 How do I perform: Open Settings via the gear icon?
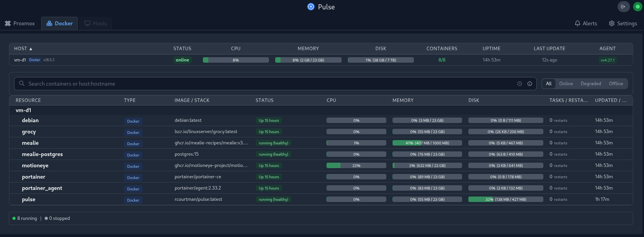(x=612, y=23)
